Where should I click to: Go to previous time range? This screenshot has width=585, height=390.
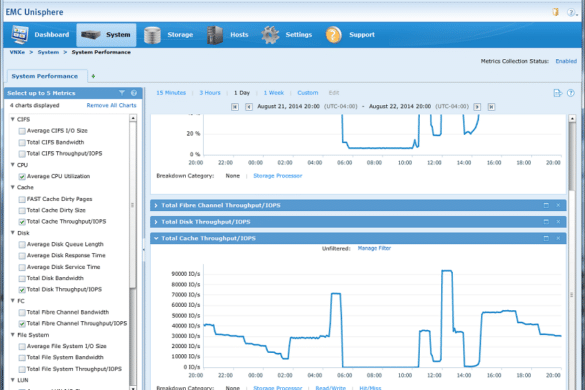coord(249,107)
